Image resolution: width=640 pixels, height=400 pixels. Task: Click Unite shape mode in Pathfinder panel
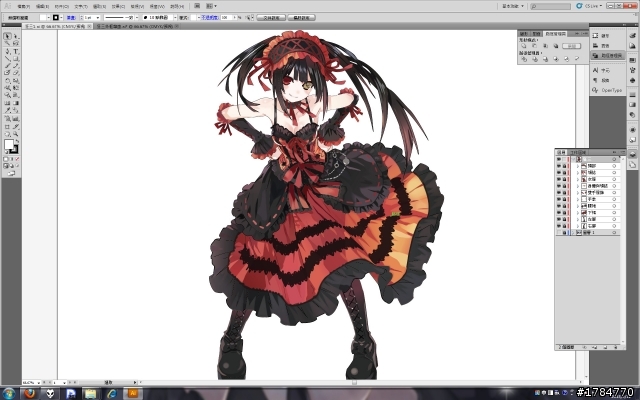pyautogui.click(x=524, y=46)
